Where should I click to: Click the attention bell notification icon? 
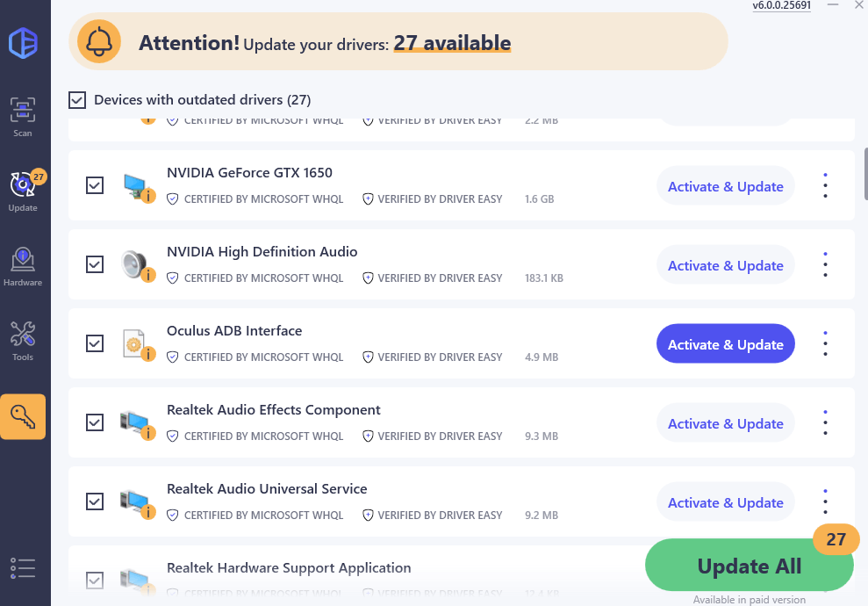(99, 41)
